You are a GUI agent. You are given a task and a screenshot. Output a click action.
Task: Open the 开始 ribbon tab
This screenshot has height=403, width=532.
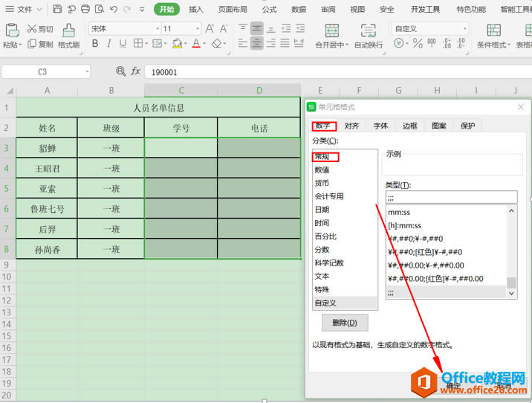tap(166, 10)
